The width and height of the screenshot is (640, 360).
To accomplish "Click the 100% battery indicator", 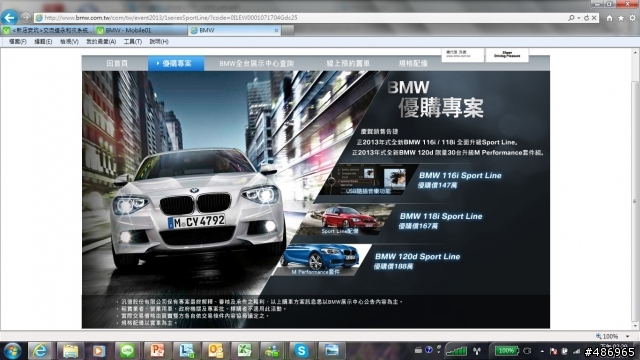I will 506,351.
